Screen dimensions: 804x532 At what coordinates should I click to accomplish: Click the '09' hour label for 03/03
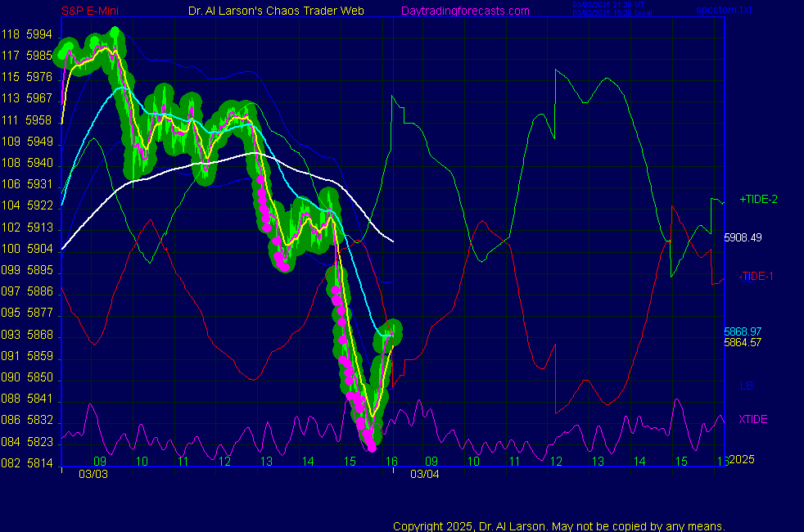(100, 462)
